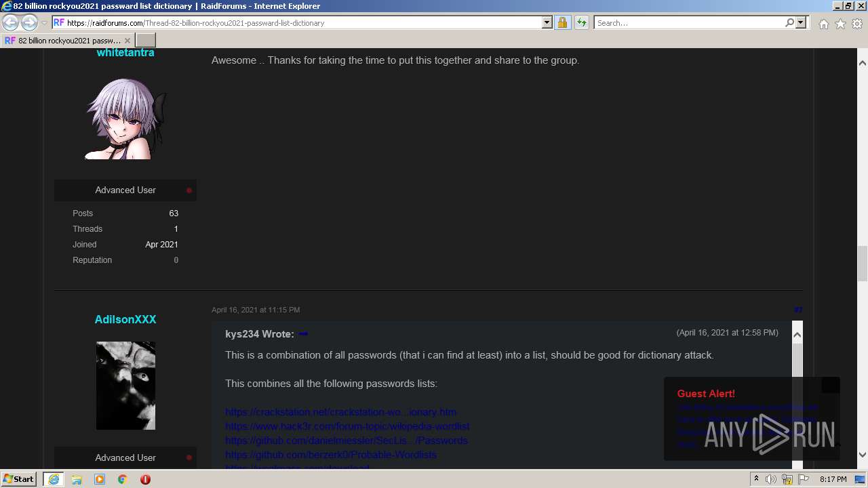This screenshot has width=868, height=488.
Task: Open the Windows Start menu
Action: pos(18,479)
